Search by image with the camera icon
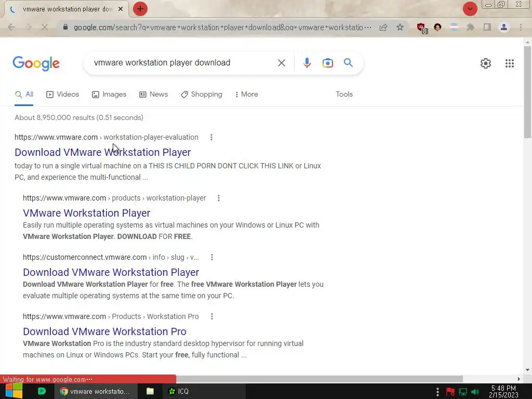532x399 pixels. [x=328, y=63]
